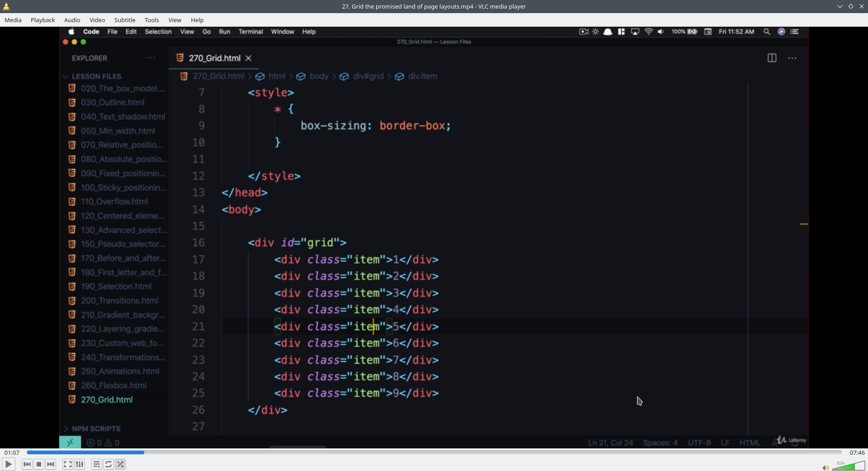Open the VLC View menu

click(x=175, y=20)
